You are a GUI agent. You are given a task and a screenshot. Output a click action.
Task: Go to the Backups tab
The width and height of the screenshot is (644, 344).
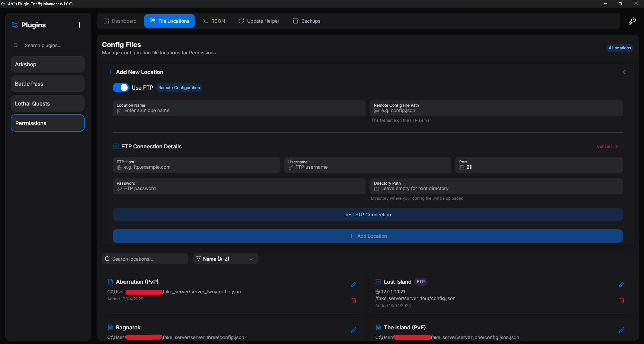307,21
